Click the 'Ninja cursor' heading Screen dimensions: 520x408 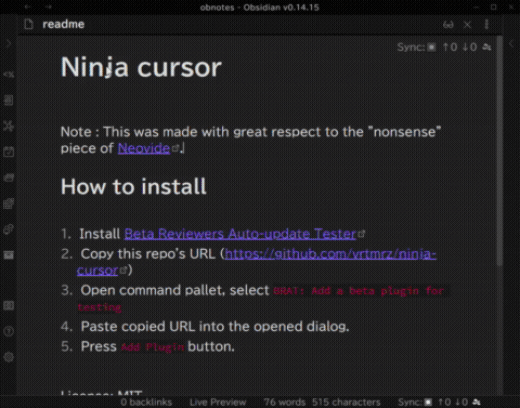click(141, 68)
